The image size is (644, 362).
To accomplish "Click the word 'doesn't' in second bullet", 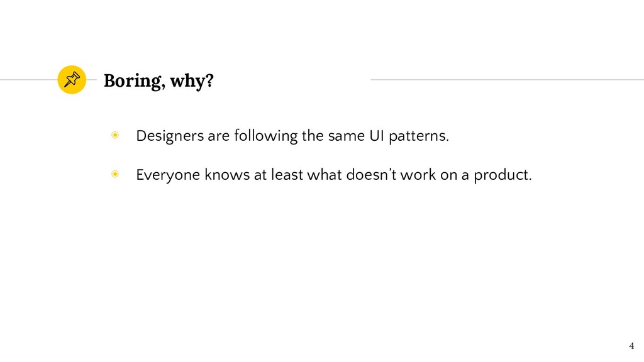I will 371,175.
